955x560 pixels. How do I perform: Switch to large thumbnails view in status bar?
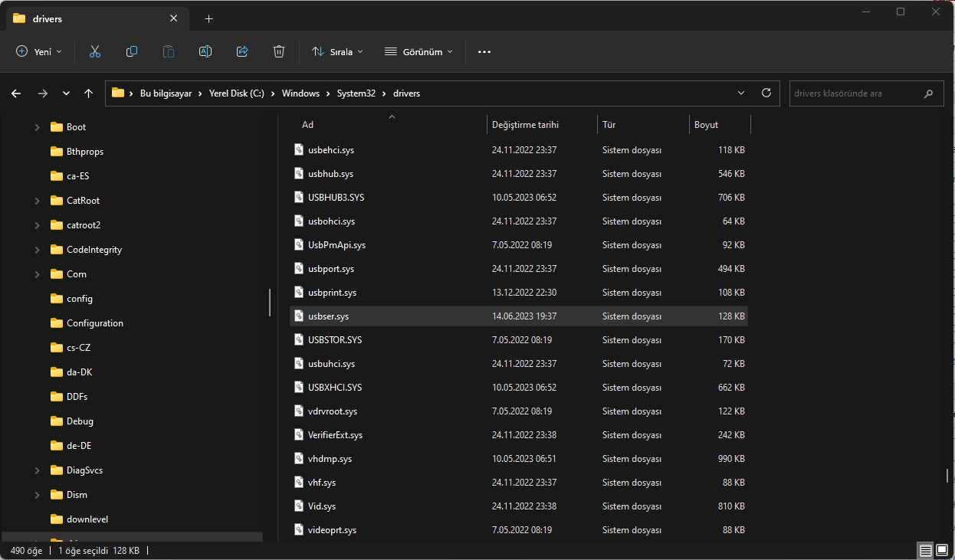coord(942,551)
